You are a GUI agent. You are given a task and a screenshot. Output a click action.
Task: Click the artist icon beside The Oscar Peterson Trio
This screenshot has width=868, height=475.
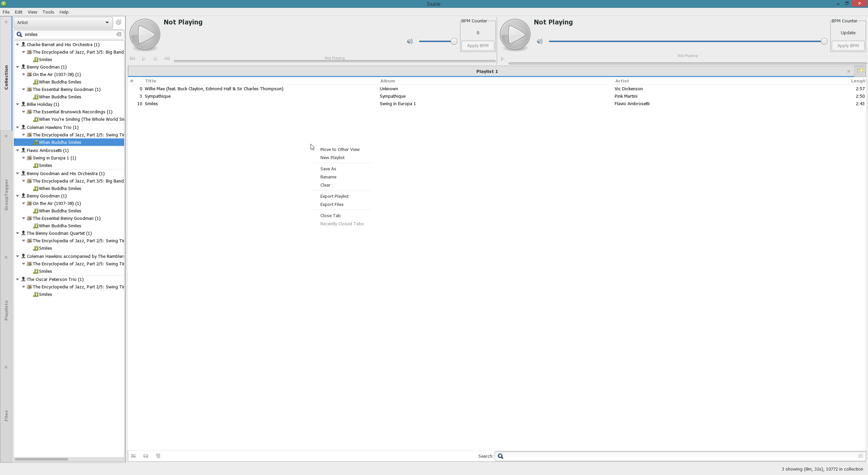point(23,279)
